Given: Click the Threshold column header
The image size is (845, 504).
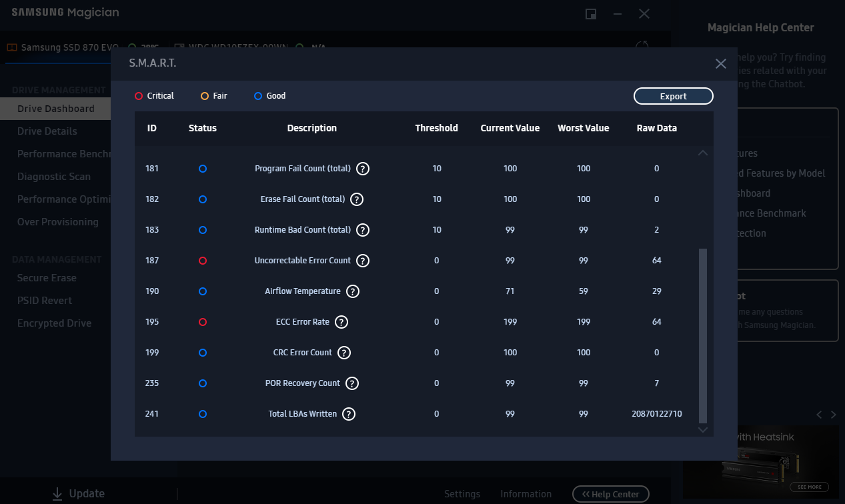Looking at the screenshot, I should tap(437, 128).
